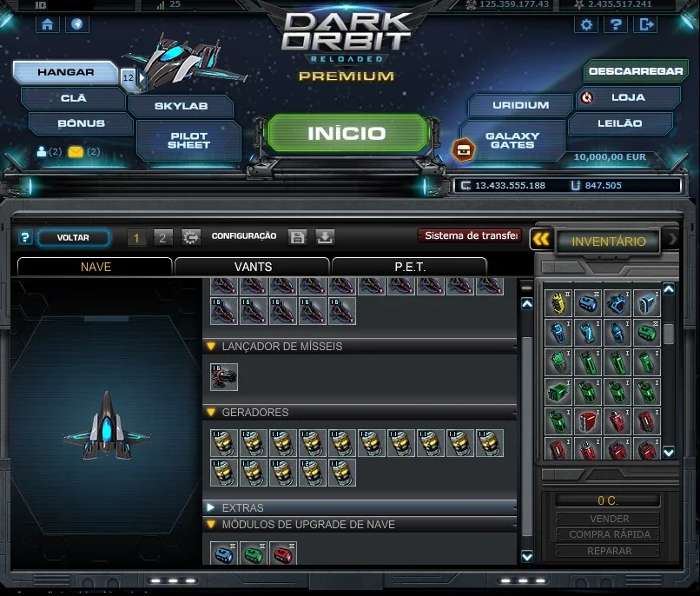
Task: Click the configuration sync gear icon
Action: click(x=190, y=237)
